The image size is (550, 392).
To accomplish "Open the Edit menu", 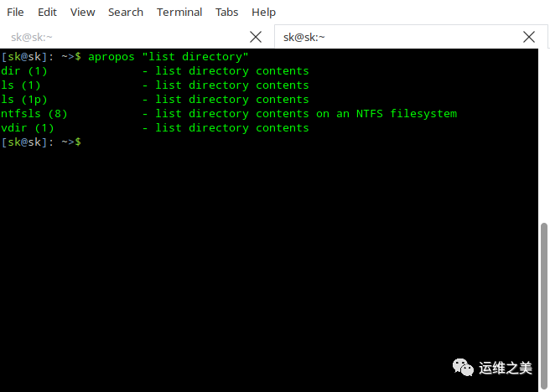I will 48,12.
